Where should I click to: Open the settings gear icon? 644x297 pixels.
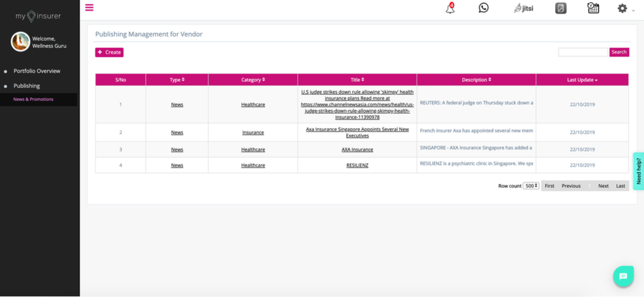(x=622, y=8)
